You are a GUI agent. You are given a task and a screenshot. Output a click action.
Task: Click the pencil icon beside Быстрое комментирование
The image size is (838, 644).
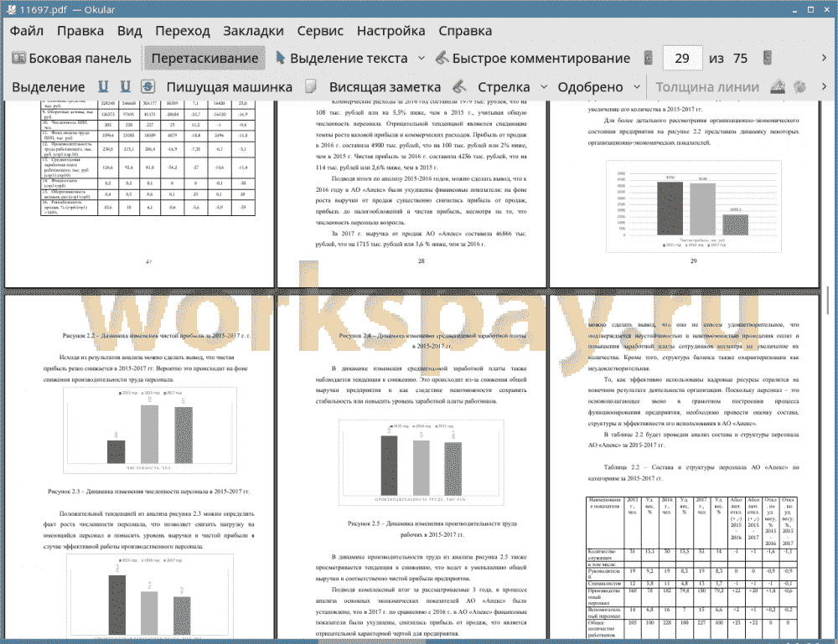click(x=442, y=58)
